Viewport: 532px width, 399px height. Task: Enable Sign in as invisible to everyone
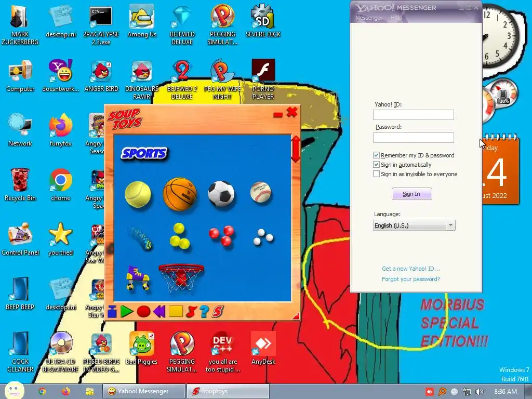pyautogui.click(x=376, y=174)
